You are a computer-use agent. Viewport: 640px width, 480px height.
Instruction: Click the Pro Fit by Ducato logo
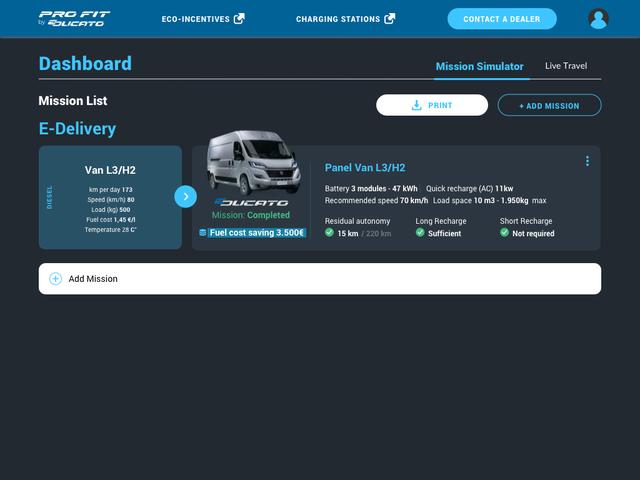[74, 19]
